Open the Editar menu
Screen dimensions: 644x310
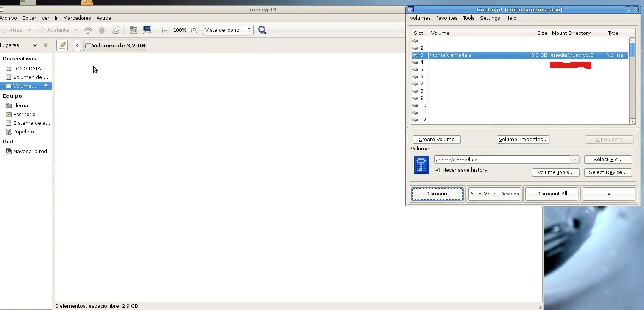point(29,18)
